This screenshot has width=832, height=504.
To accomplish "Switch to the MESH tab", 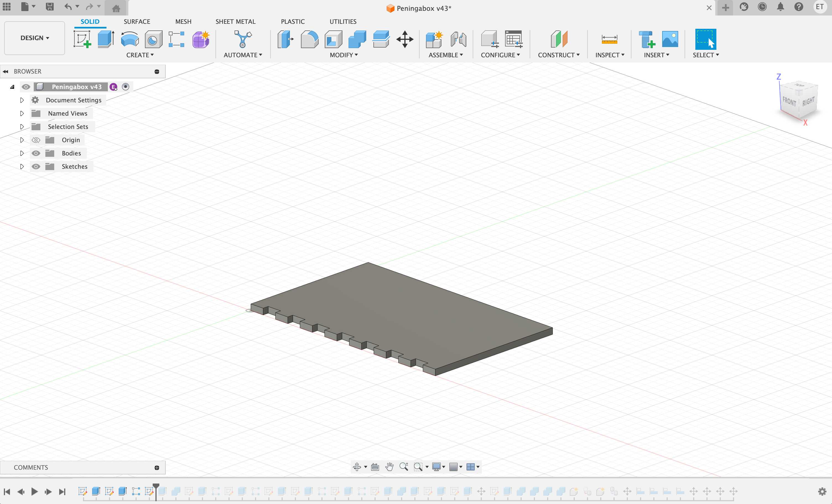I will click(x=183, y=21).
